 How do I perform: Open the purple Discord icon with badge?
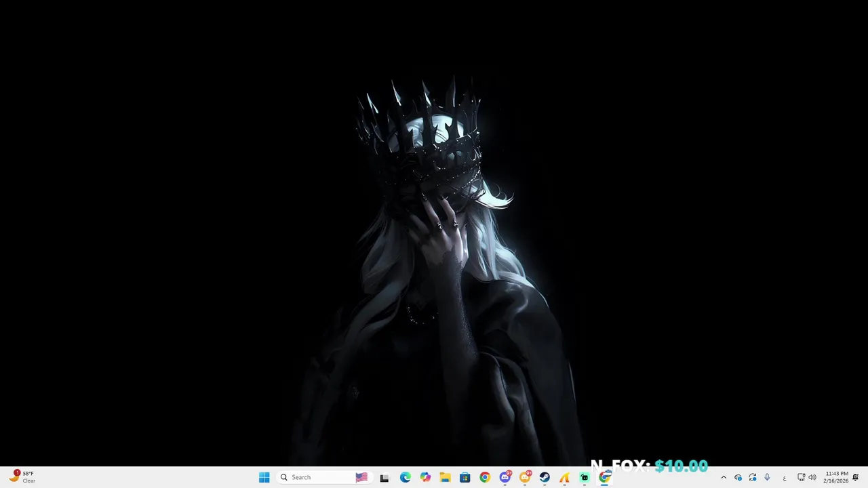pyautogui.click(x=505, y=477)
